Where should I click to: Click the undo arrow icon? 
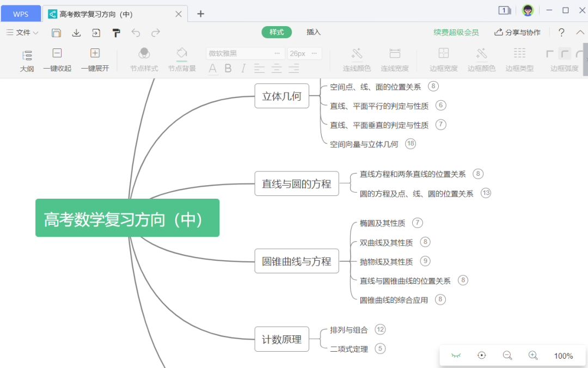[136, 33]
